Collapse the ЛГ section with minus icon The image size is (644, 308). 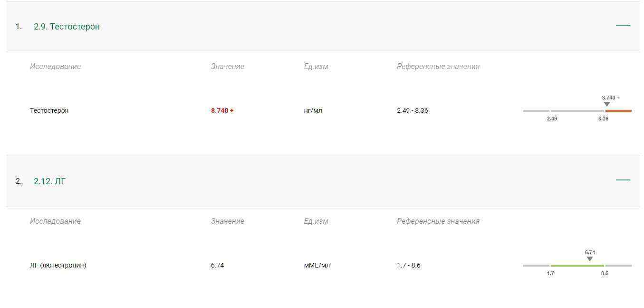[623, 180]
